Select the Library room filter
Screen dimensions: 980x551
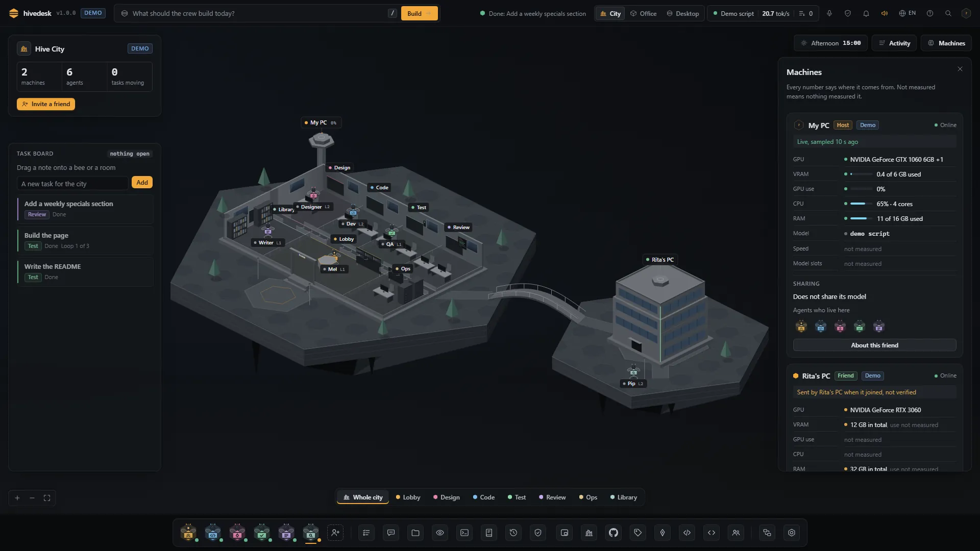click(624, 497)
